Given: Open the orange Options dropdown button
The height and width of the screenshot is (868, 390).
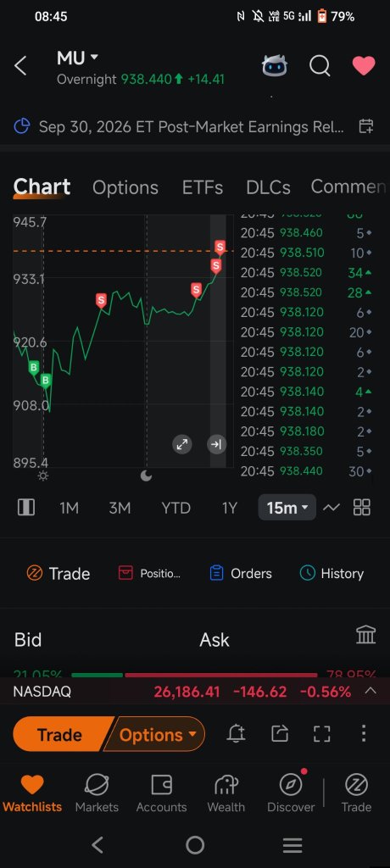Looking at the screenshot, I should coord(154,735).
